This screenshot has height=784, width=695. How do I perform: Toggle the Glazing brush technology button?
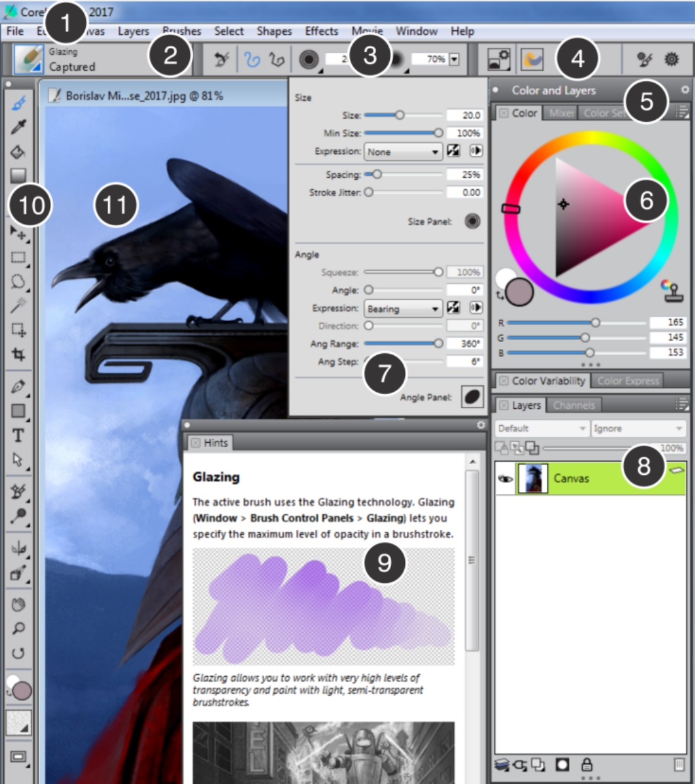[532, 59]
